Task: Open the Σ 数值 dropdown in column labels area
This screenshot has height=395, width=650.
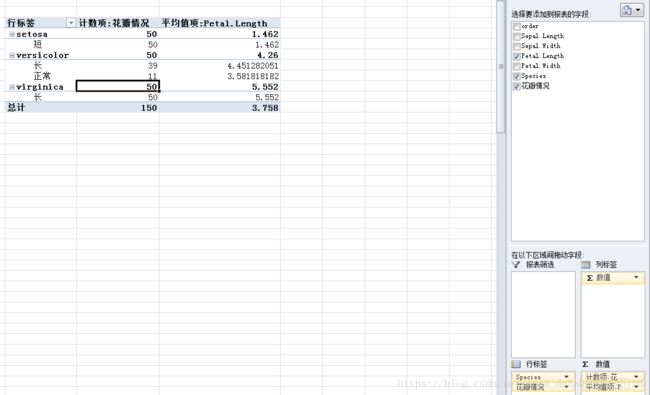Action: 636,277
